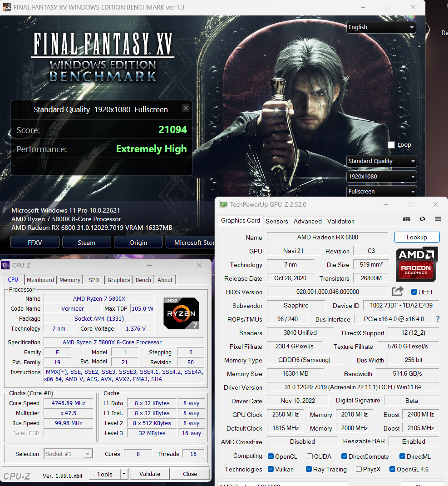Click the Resizable BAR Enabled field
The image size is (448, 486).
[414, 441]
